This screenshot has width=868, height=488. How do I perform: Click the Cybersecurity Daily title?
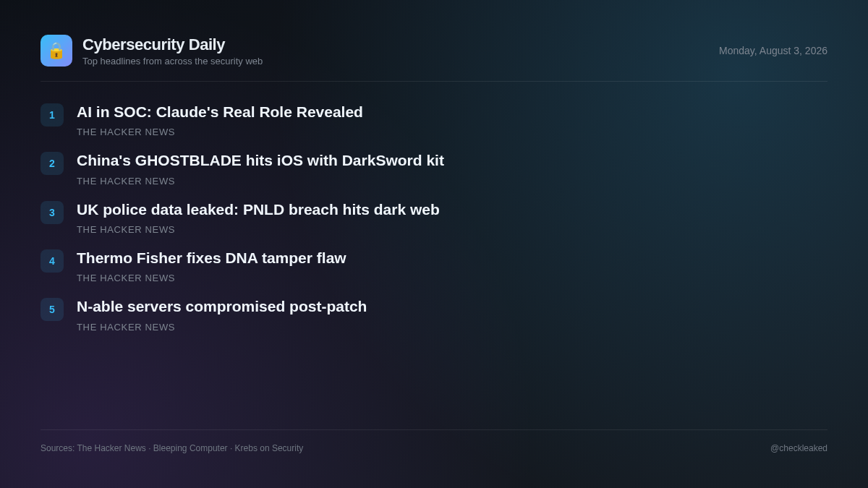(153, 45)
